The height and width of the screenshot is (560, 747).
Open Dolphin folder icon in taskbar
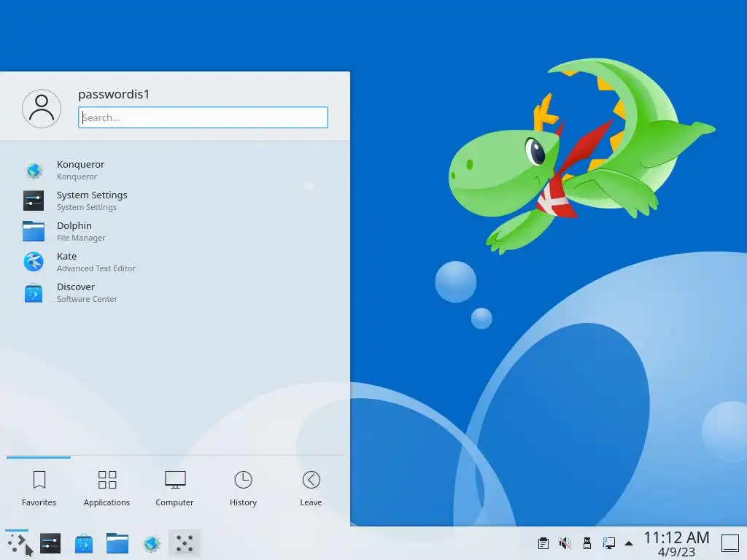pyautogui.click(x=117, y=543)
